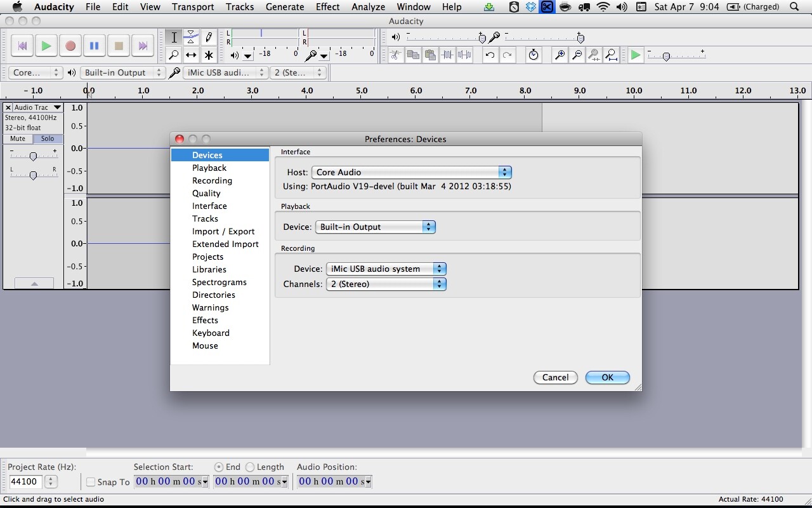Open the toolbar iMic USB input dropdown
The width and height of the screenshot is (812, 508).
point(225,72)
